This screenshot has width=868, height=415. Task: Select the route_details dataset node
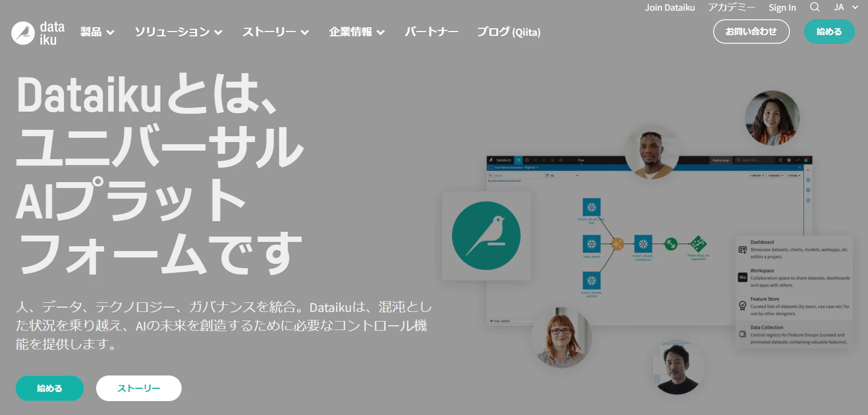click(x=591, y=244)
